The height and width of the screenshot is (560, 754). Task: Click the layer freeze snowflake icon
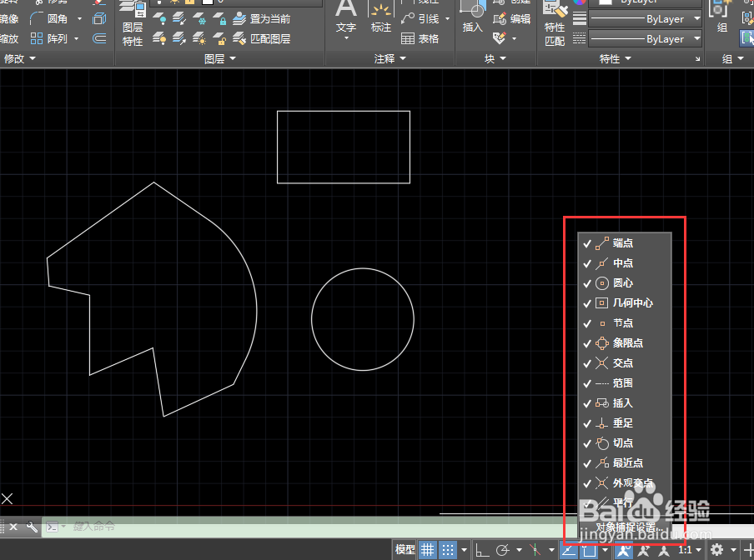click(x=199, y=18)
